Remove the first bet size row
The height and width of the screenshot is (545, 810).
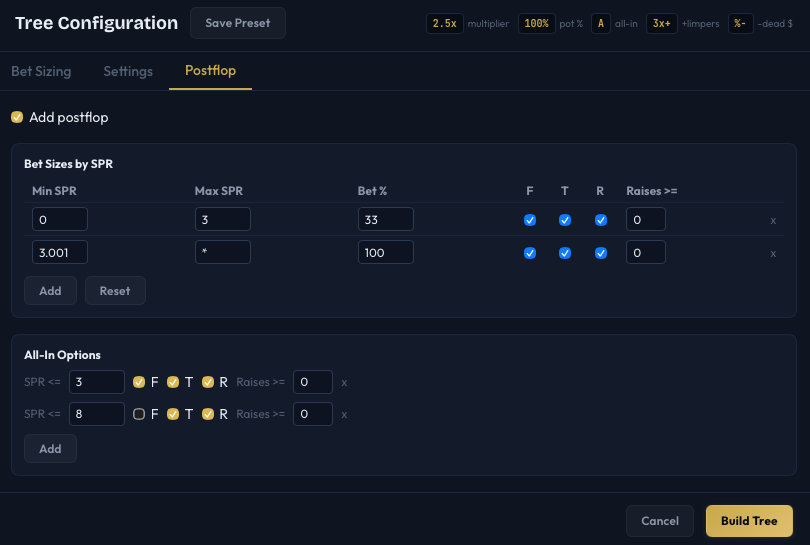(x=772, y=221)
